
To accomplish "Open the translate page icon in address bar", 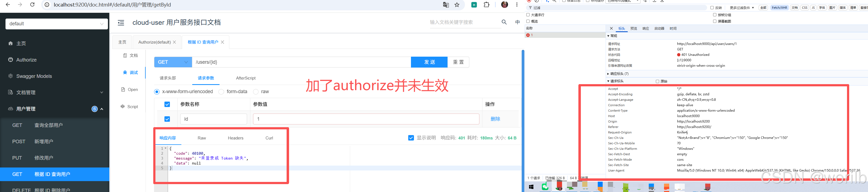I will pos(446,5).
